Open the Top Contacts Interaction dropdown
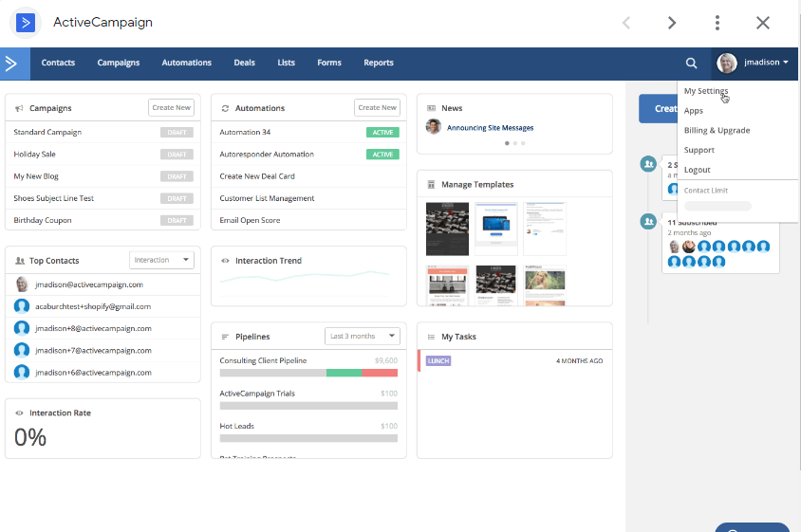801x532 pixels. [x=161, y=260]
